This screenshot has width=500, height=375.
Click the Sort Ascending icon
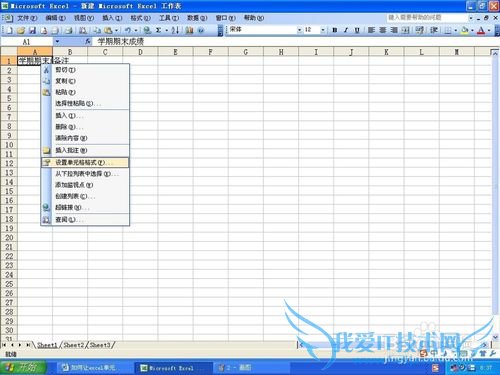(x=175, y=30)
